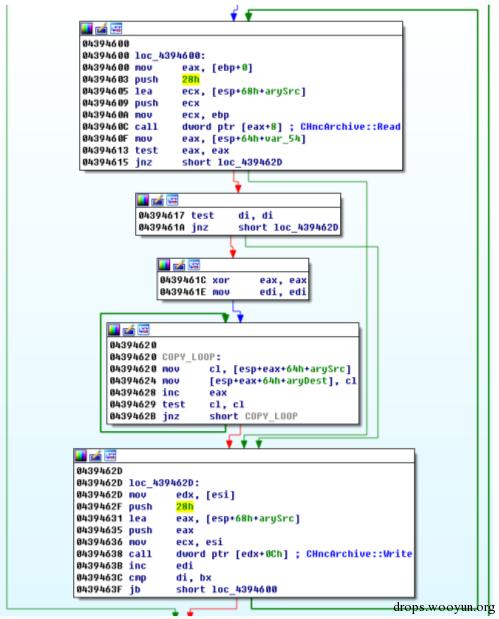The height and width of the screenshot is (619, 499).
Task: Select highlighted 28h operand in bottom block
Action: [x=185, y=507]
